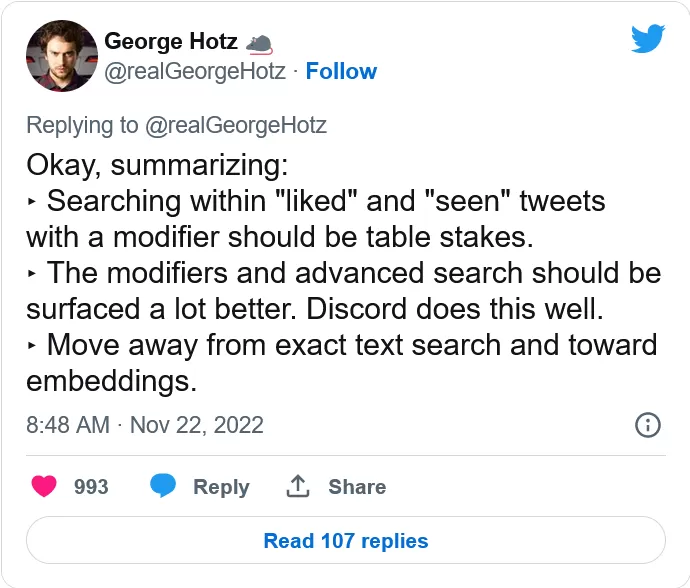Click the share upload arrow icon

point(298,486)
